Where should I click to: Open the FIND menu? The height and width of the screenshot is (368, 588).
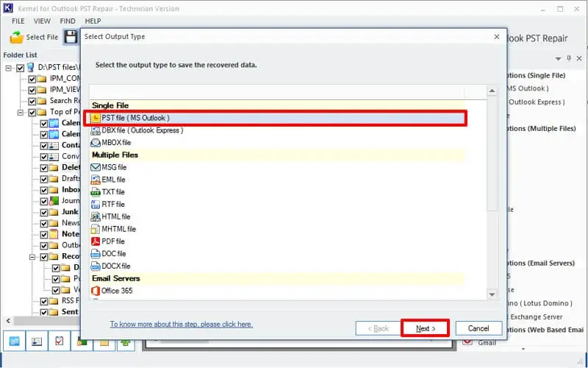point(68,21)
